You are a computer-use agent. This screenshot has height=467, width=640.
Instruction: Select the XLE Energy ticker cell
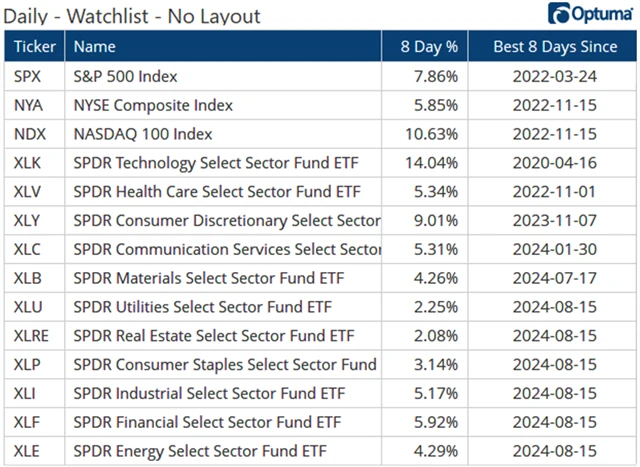tap(29, 452)
